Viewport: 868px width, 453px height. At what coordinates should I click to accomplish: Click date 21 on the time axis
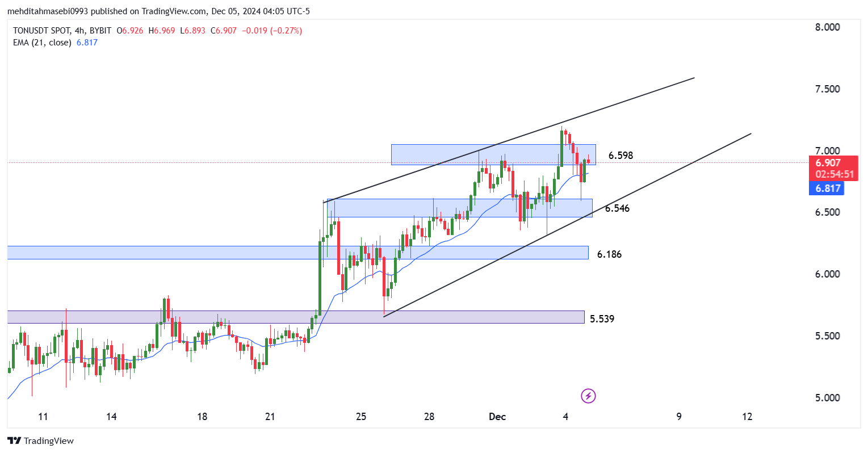pos(270,417)
